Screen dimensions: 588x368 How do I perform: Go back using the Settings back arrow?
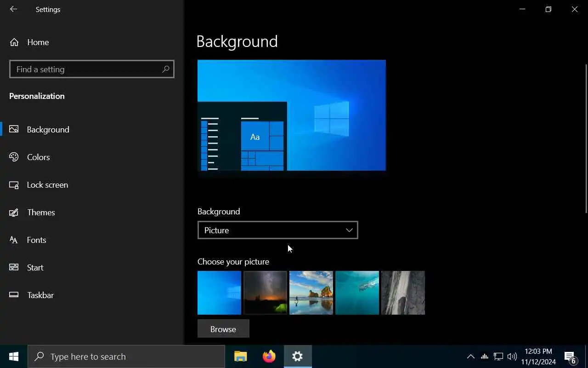pos(13,9)
